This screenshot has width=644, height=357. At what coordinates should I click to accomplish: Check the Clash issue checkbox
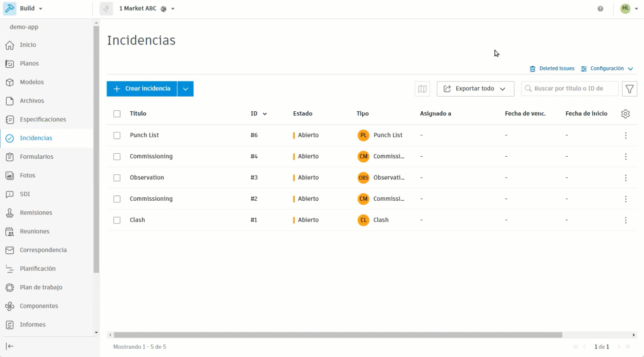tap(117, 220)
